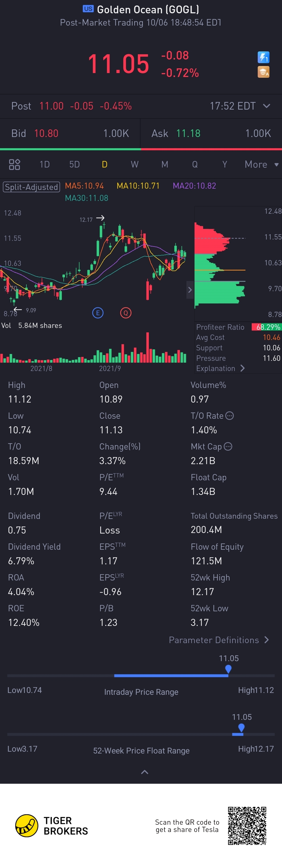Tap the 12.17 high annotation on chart
Screen dimensions: 282x868
pos(86,220)
